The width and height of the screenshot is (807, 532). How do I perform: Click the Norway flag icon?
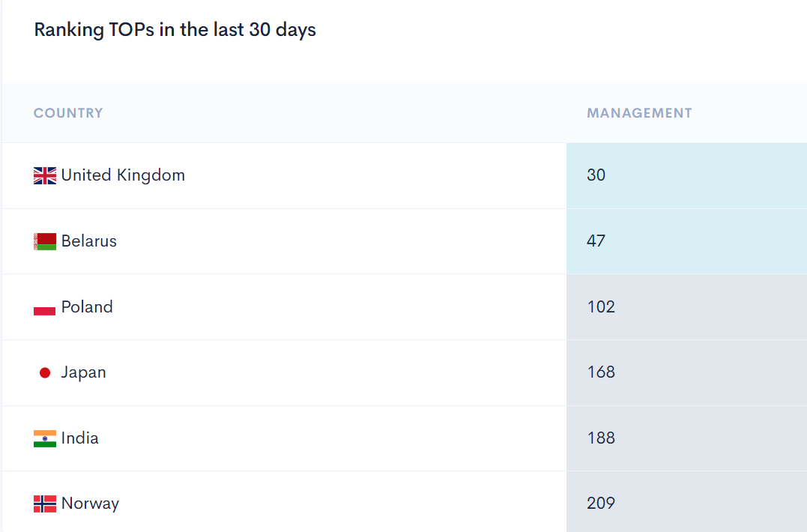[45, 504]
